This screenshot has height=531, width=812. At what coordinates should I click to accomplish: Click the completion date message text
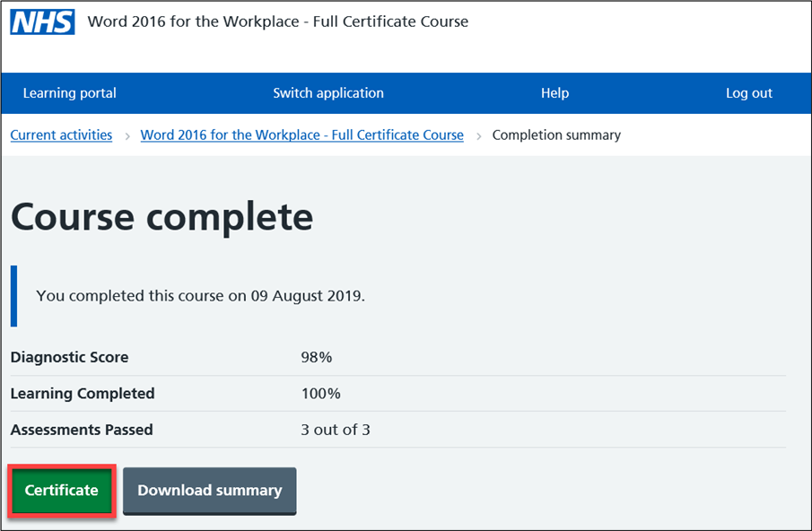[x=200, y=296]
